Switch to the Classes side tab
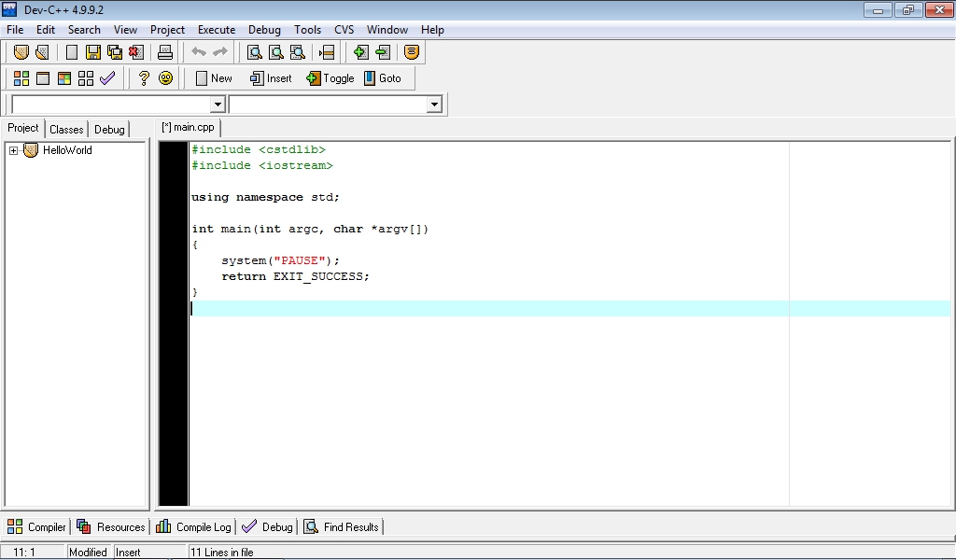This screenshot has width=956, height=560. point(66,129)
